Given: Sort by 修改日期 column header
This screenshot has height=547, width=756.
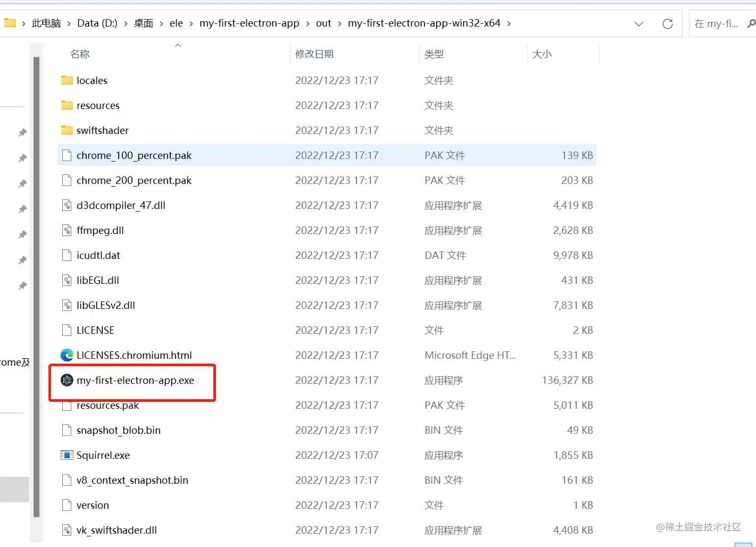Looking at the screenshot, I should coord(314,54).
